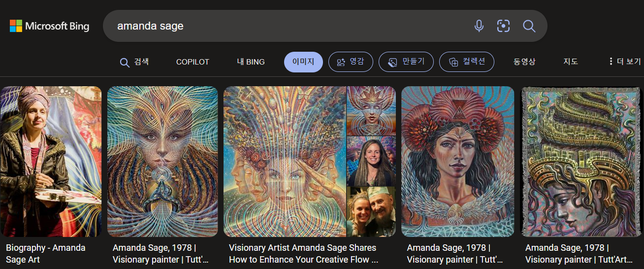The width and height of the screenshot is (644, 269).
Task: Open the 영감 inspiration button
Action: (351, 62)
